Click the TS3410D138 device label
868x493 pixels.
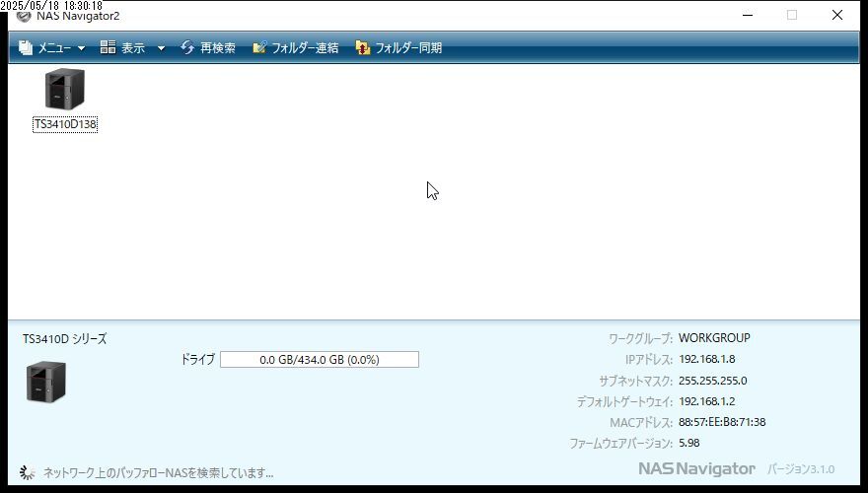tap(65, 124)
